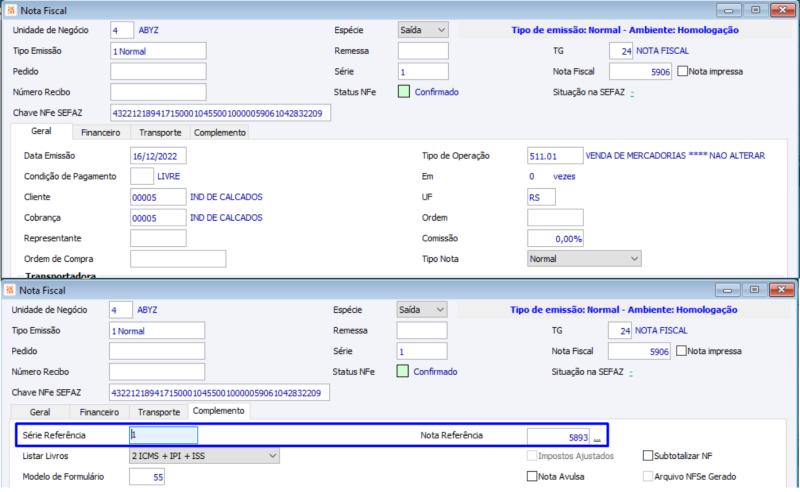
Task: Click Confirmado status link in lower window
Action: pos(435,372)
